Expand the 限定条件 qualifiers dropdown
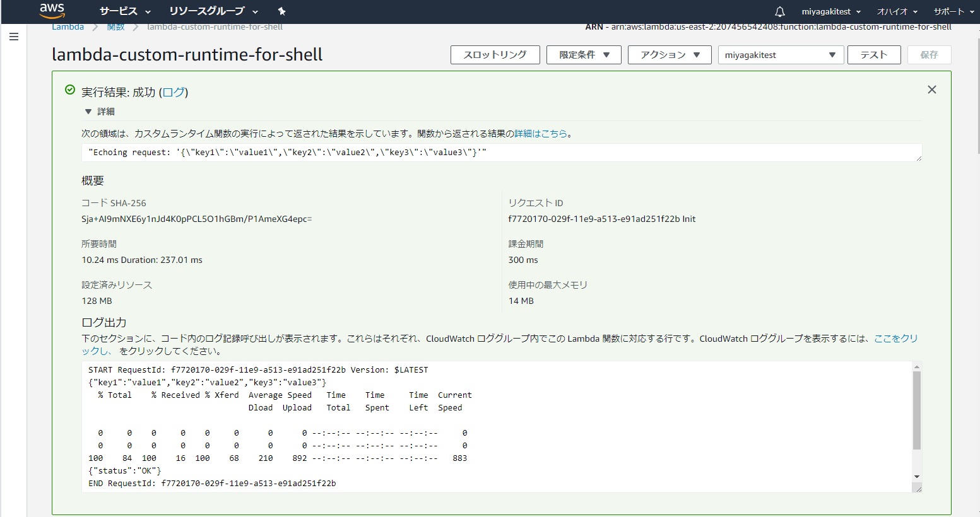Viewport: 980px width, 517px height. 584,55
